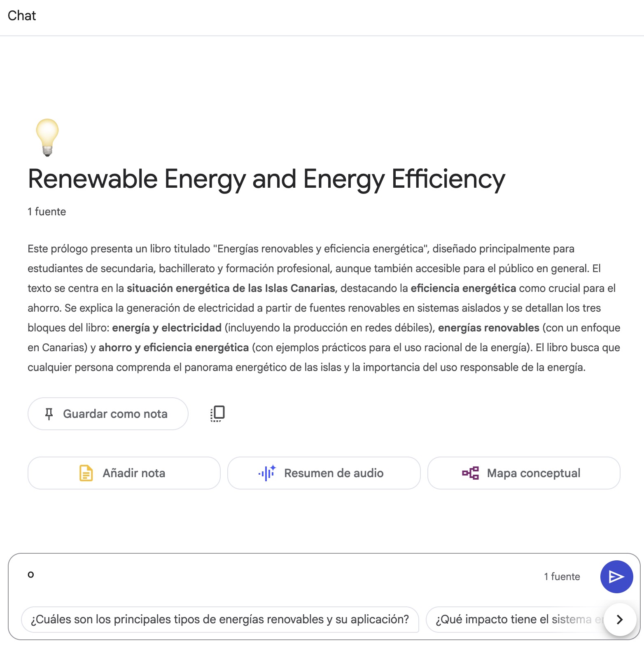
Task: Click the yellow note icon in Añadir nota
Action: point(86,473)
